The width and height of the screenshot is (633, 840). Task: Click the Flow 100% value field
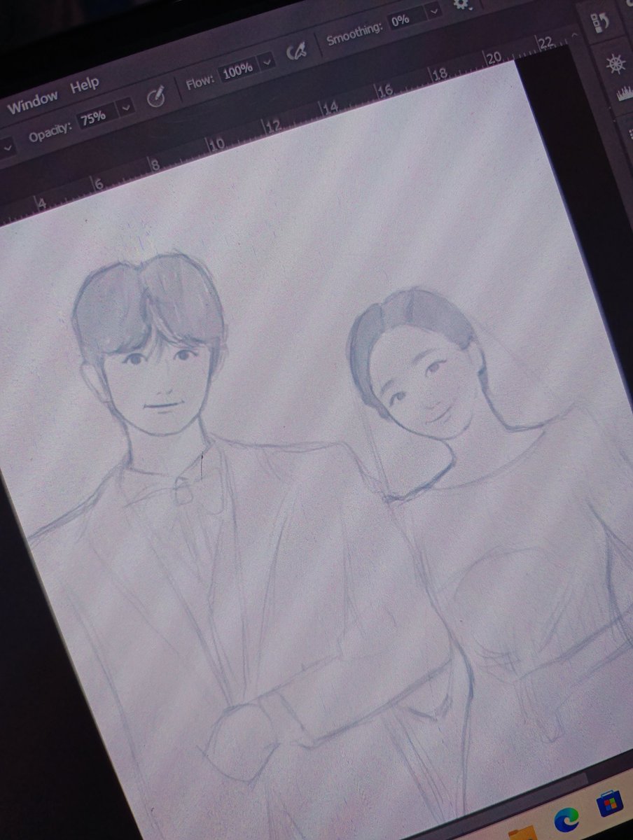click(237, 71)
